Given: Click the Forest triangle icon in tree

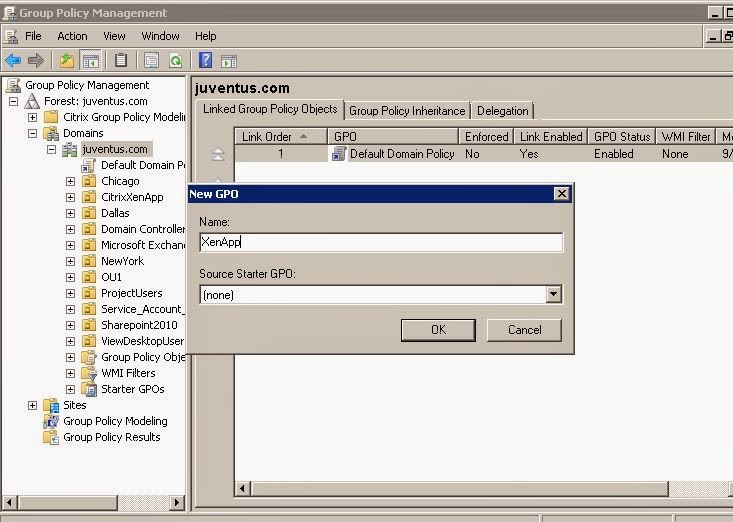Looking at the screenshot, I should click(x=32, y=101).
